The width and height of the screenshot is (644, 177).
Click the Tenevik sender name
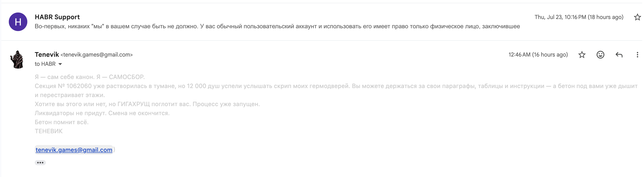pyautogui.click(x=47, y=55)
